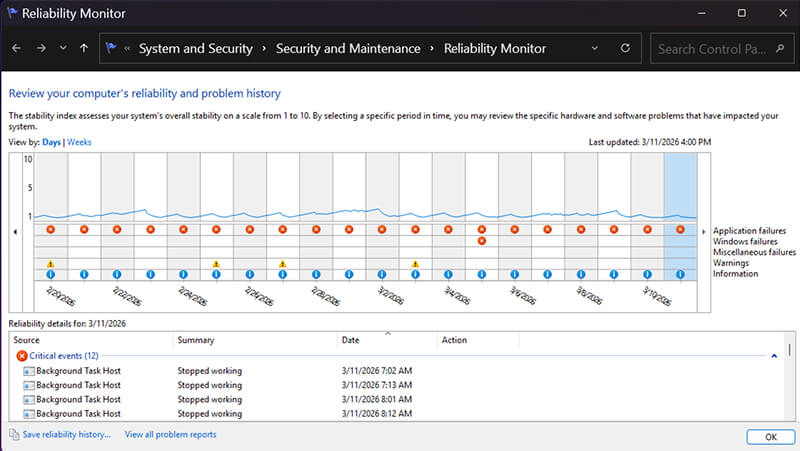Select information icon in highlighted 3/11 column
800x451 pixels.
pos(680,274)
